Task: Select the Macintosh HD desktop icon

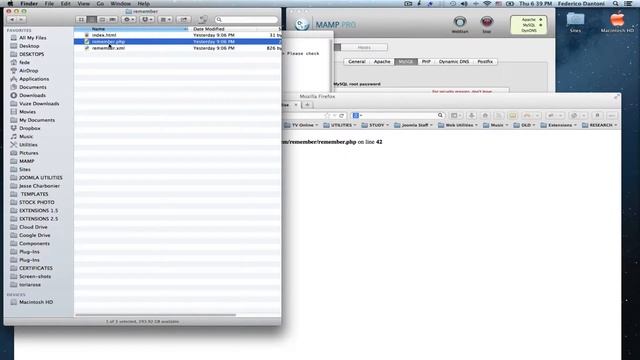Action: tap(617, 22)
